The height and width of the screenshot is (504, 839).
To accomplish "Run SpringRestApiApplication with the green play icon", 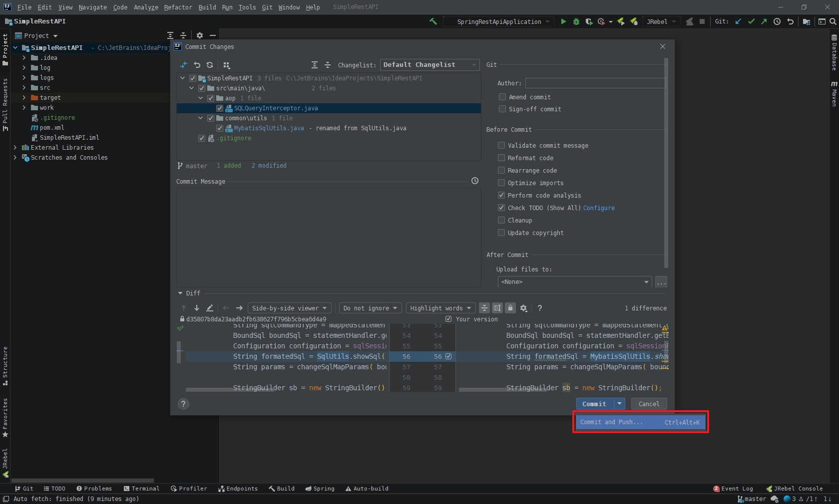I will tap(563, 21).
